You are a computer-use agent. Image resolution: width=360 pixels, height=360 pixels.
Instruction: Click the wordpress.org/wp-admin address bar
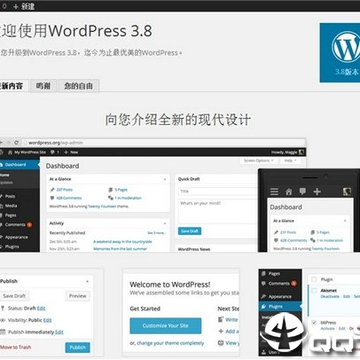click(x=163, y=143)
